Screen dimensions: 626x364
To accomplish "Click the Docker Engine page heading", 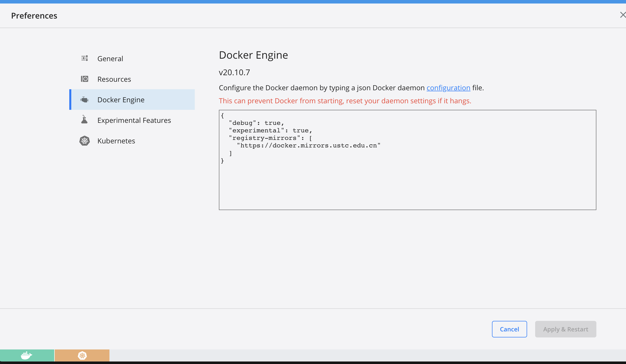I will (x=253, y=55).
